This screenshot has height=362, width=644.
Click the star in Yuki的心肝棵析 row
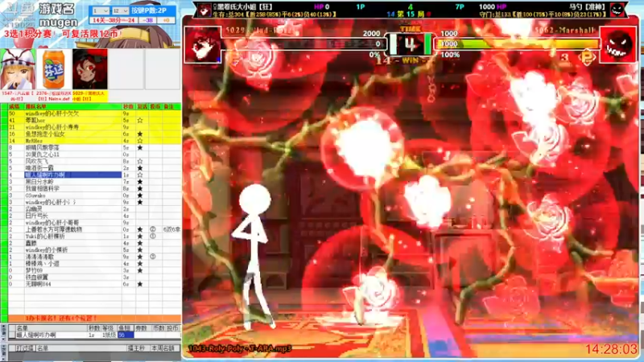click(140, 237)
